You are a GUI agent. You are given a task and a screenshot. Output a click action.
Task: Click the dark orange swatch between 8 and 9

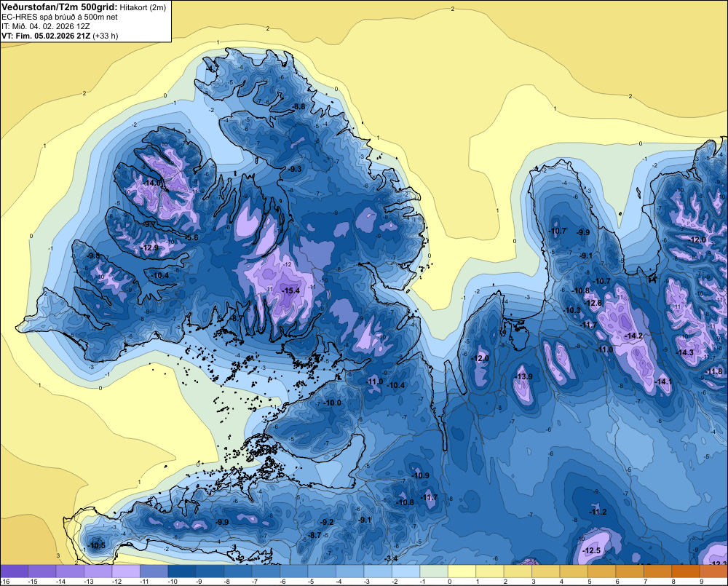(685, 571)
